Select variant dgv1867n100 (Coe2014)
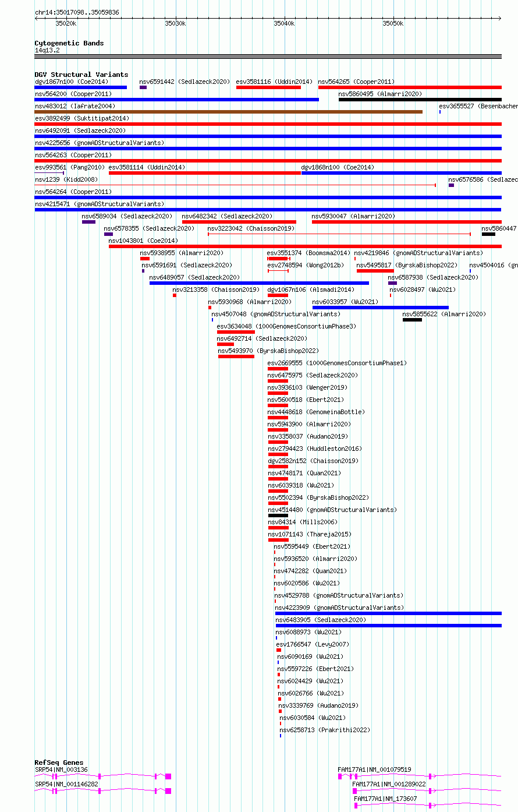The image size is (518, 812). (80, 87)
